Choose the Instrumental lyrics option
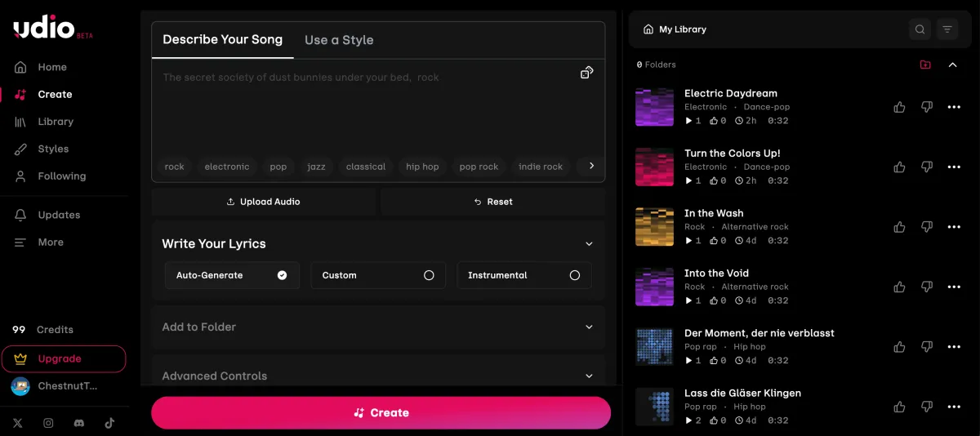 click(x=523, y=275)
